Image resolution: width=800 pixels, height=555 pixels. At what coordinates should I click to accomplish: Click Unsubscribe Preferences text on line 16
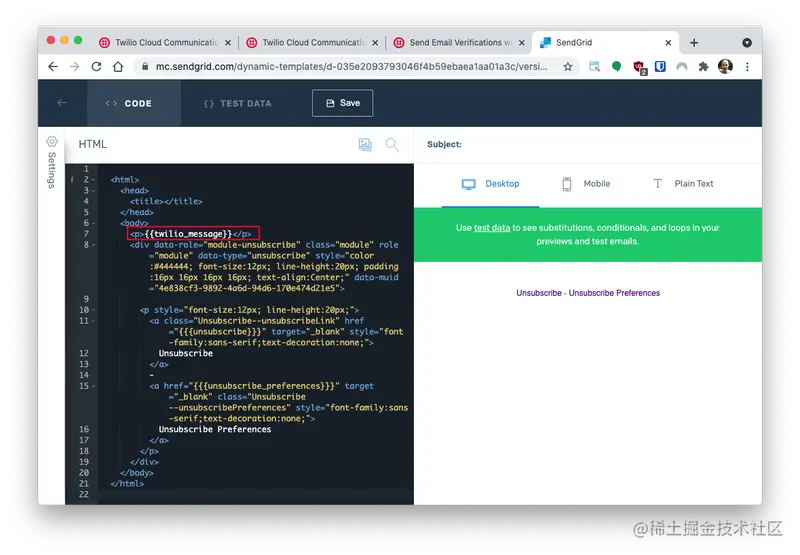pos(215,429)
